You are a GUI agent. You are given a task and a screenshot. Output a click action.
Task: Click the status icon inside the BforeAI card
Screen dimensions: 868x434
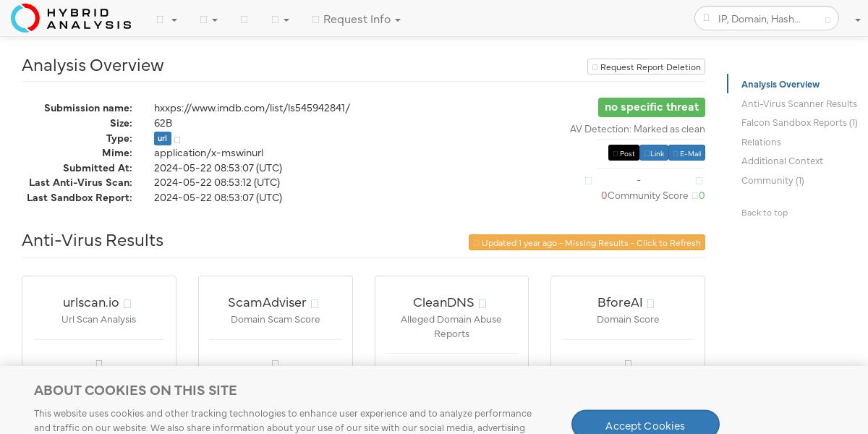click(x=628, y=363)
